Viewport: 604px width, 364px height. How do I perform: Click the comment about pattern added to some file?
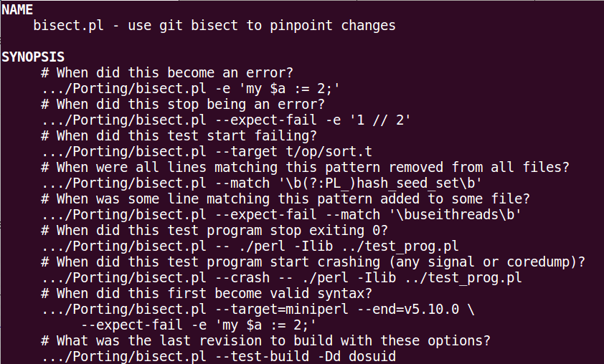(285, 198)
